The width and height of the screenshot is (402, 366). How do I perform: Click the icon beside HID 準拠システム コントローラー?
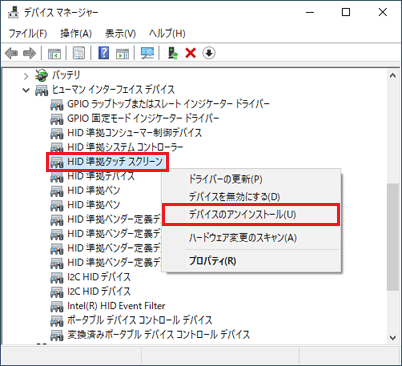(57, 148)
